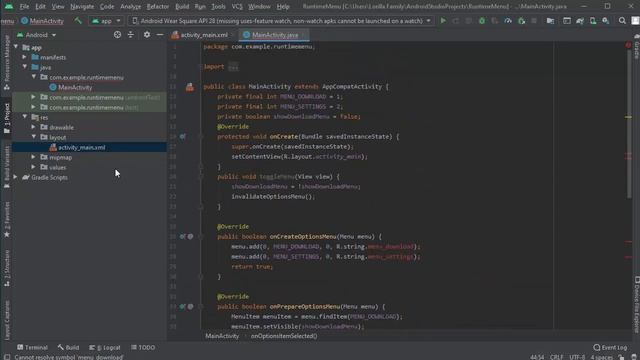Screen dimensions: 640x360
Task: Open the Refactor menu
Action: [x=158, y=7]
